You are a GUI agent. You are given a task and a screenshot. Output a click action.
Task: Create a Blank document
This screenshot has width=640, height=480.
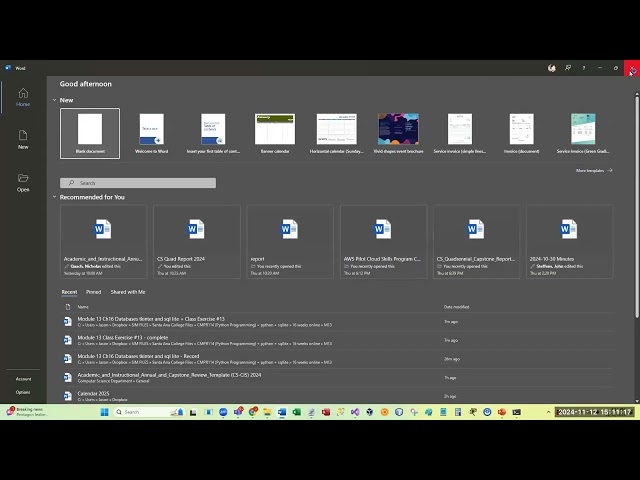click(90, 133)
